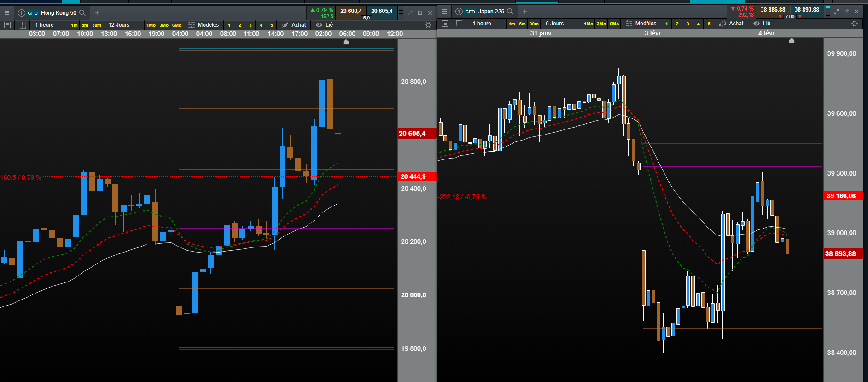Open chart settings gear on Japon 225 chart
Image resolution: width=868 pixels, height=382 pixels.
855,24
